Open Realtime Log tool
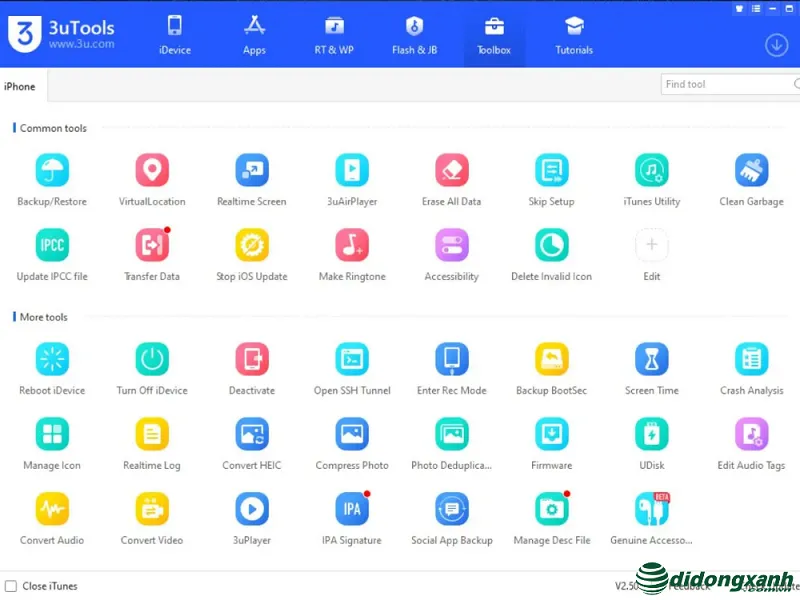 152,434
